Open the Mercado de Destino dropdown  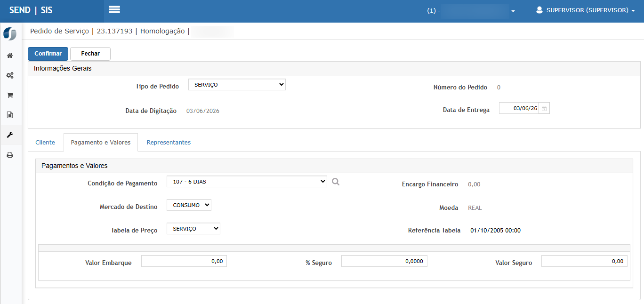189,205
